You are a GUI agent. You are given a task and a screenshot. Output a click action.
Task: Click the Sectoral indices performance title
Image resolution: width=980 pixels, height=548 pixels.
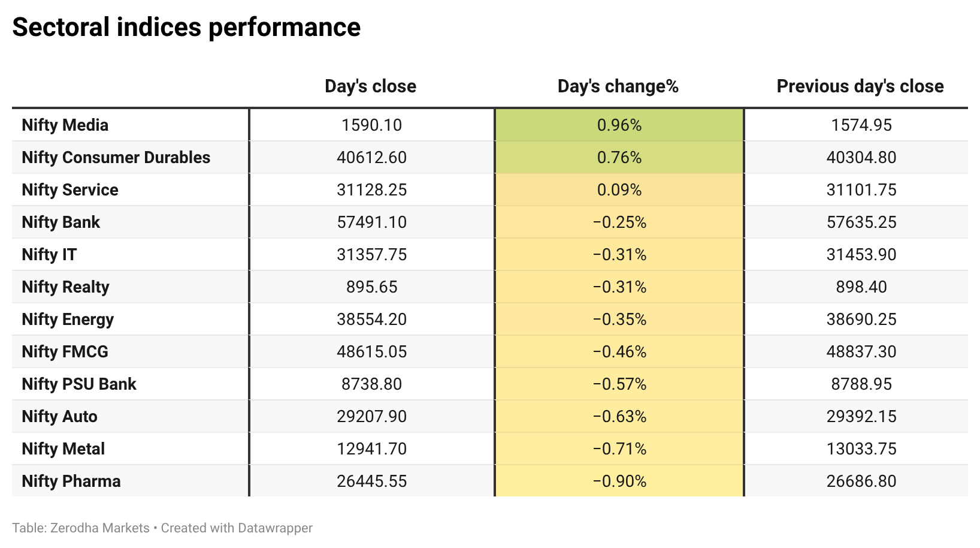tap(186, 28)
